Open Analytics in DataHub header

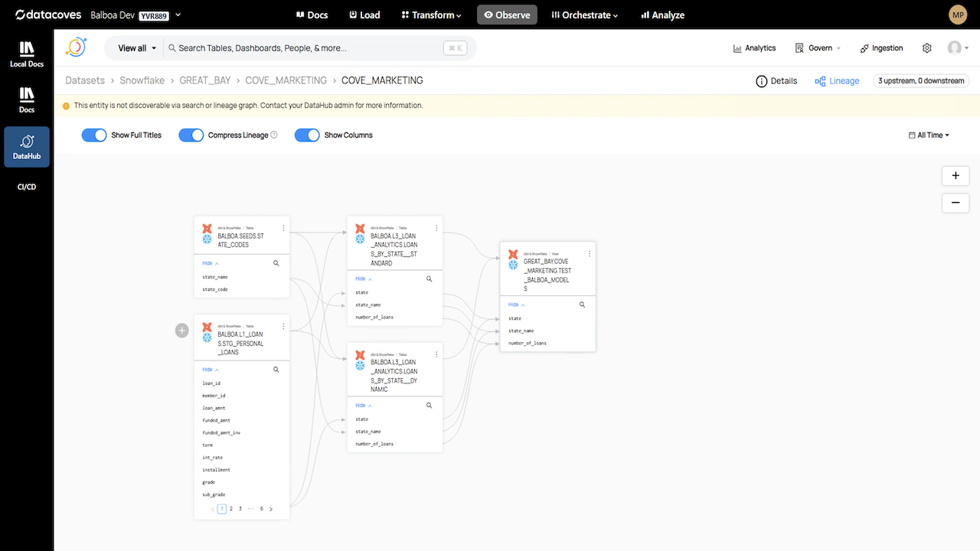(754, 47)
